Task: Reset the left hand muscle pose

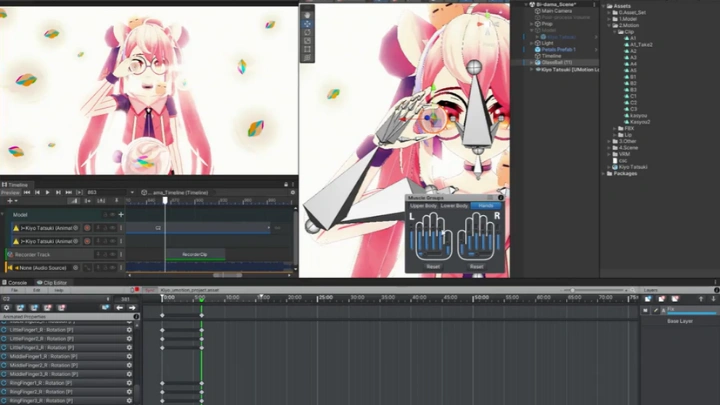Action: click(x=433, y=266)
